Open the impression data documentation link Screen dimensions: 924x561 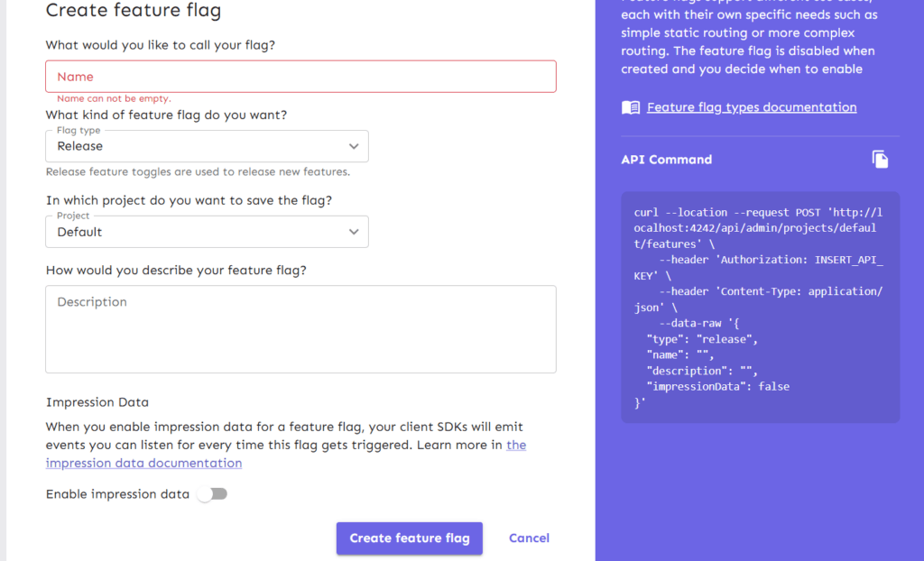(x=144, y=463)
